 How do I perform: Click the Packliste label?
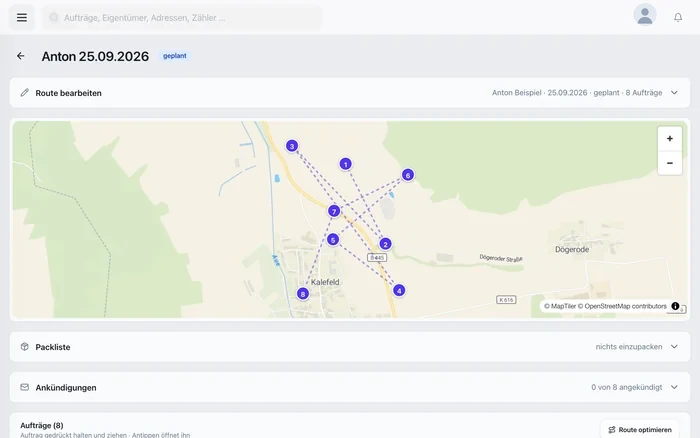click(x=53, y=347)
